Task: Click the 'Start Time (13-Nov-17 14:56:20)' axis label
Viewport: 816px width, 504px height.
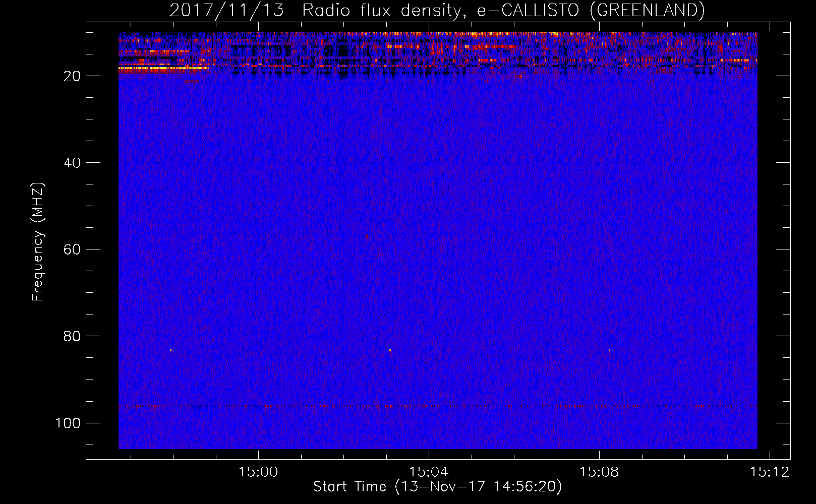Action: [437, 487]
